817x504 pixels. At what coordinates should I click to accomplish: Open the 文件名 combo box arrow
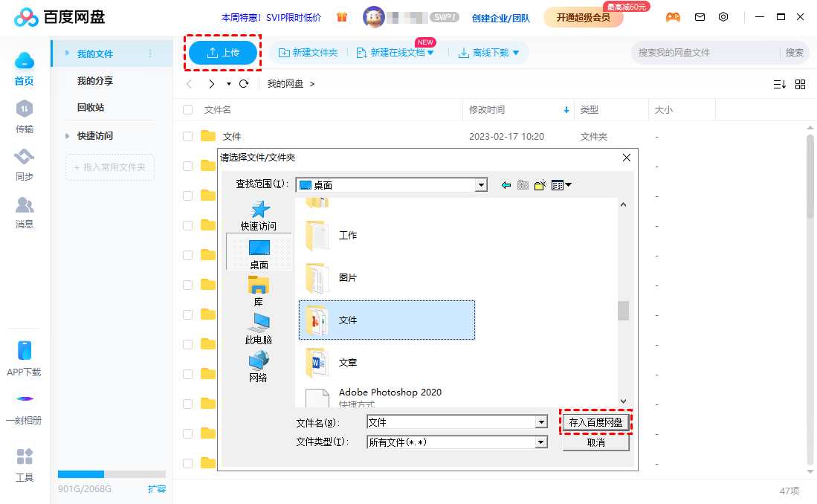point(541,422)
